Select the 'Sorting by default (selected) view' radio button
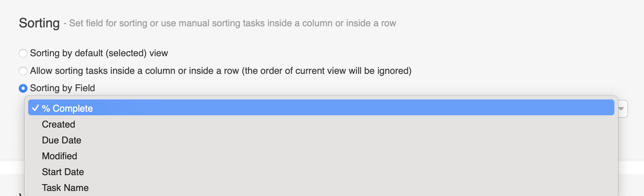Image resolution: width=644 pixels, height=196 pixels. click(x=23, y=53)
